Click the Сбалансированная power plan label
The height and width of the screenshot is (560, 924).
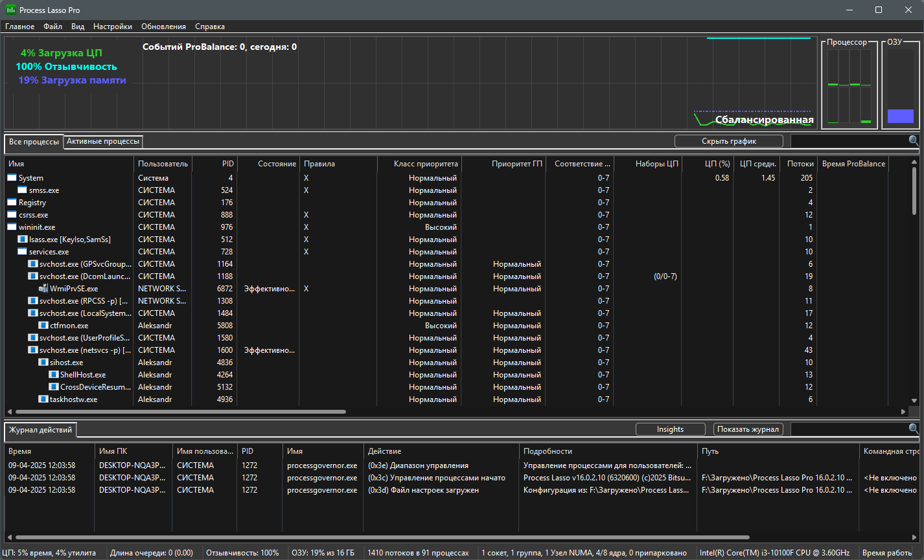click(765, 120)
